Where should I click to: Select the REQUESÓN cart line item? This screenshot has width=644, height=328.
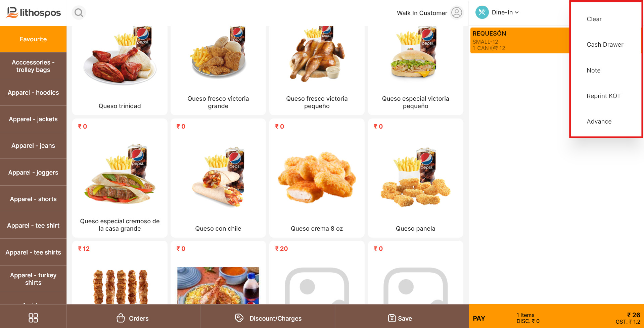520,40
